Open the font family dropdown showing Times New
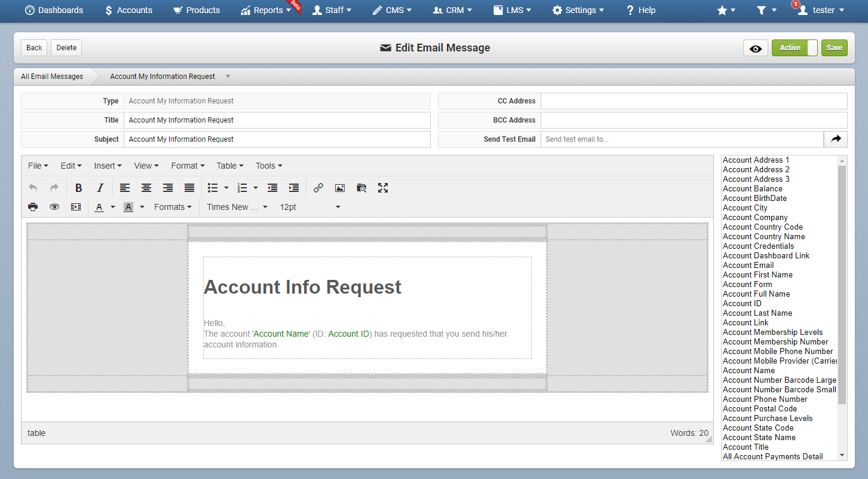868x479 pixels. pos(237,207)
